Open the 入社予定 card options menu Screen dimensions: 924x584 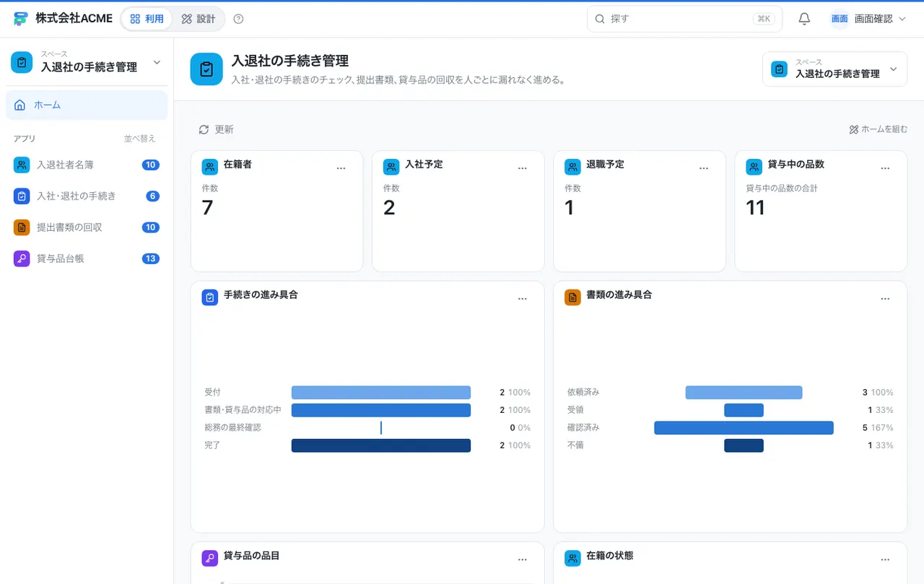523,168
